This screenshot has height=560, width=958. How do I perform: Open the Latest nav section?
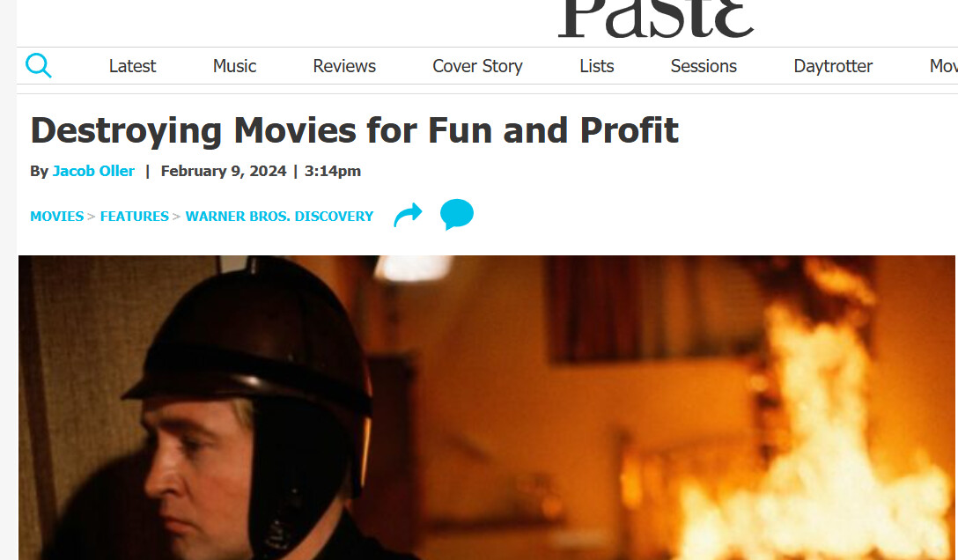tap(133, 66)
